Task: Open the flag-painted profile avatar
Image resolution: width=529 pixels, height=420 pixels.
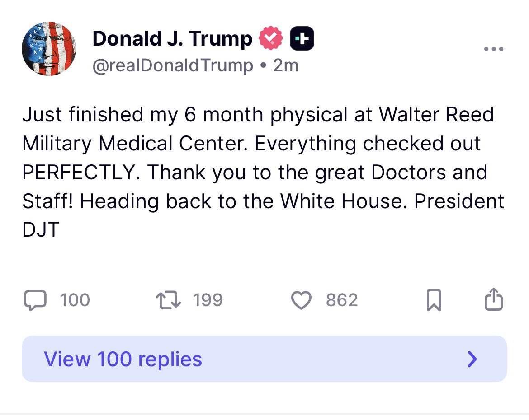Action: click(x=49, y=49)
